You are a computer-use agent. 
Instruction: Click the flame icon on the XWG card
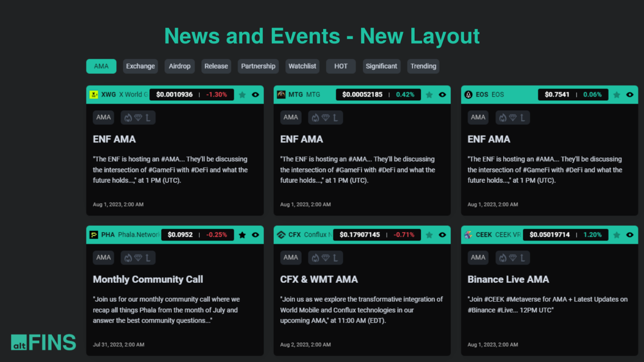pyautogui.click(x=129, y=117)
